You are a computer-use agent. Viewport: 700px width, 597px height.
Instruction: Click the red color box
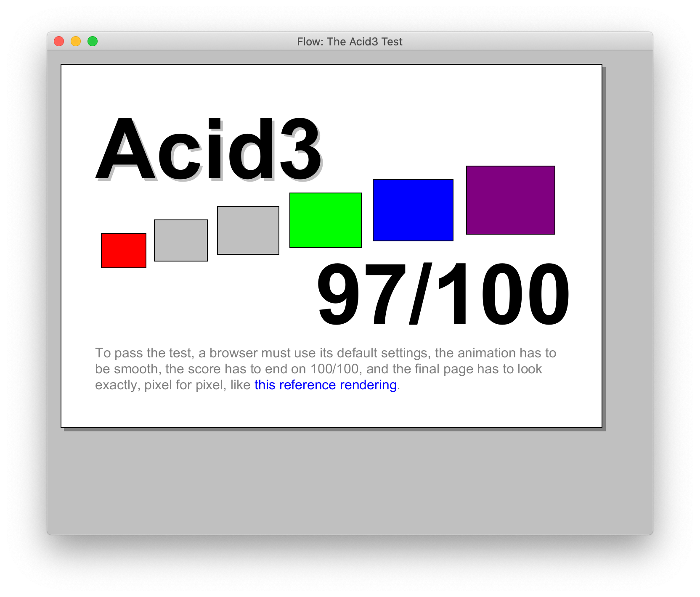[x=124, y=251]
